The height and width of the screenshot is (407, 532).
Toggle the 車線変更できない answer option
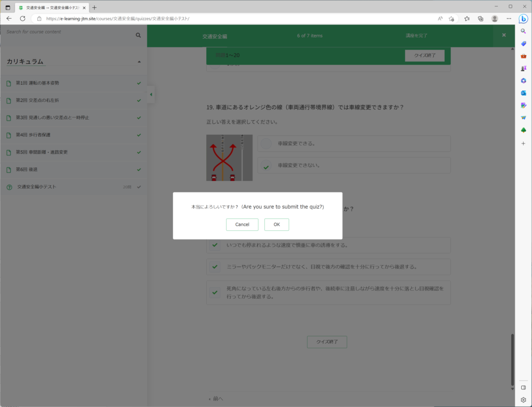click(x=266, y=166)
